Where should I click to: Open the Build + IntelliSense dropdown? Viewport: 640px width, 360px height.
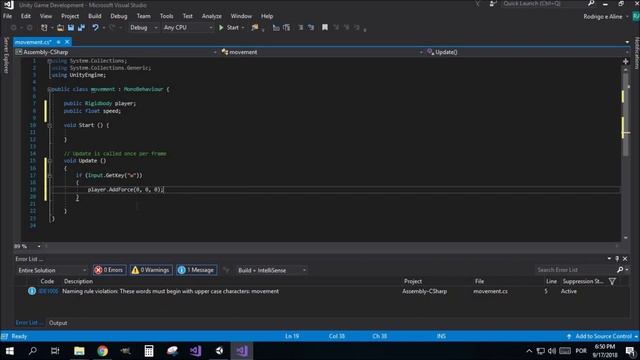[x=271, y=270]
